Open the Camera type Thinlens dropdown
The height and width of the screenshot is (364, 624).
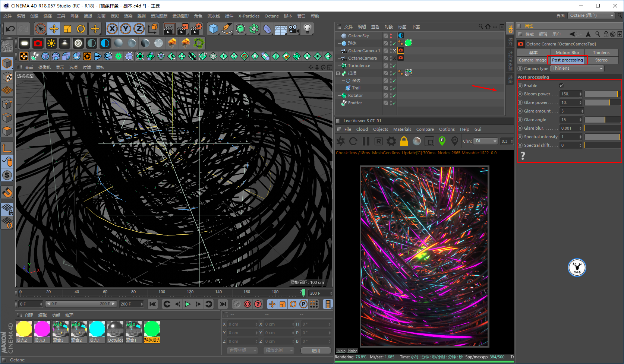coord(577,69)
